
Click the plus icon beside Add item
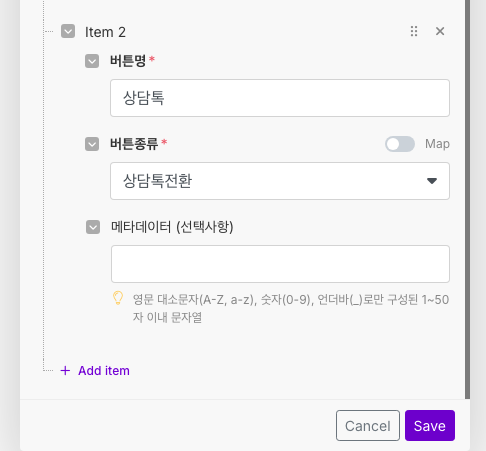[65, 371]
